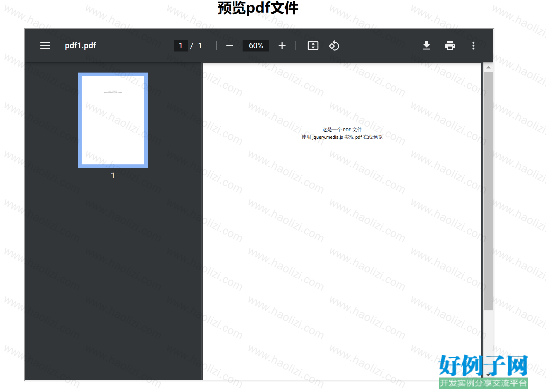The image size is (546, 392).
Task: Click the text 这是一个 PDF 文件
Action: pyautogui.click(x=342, y=130)
